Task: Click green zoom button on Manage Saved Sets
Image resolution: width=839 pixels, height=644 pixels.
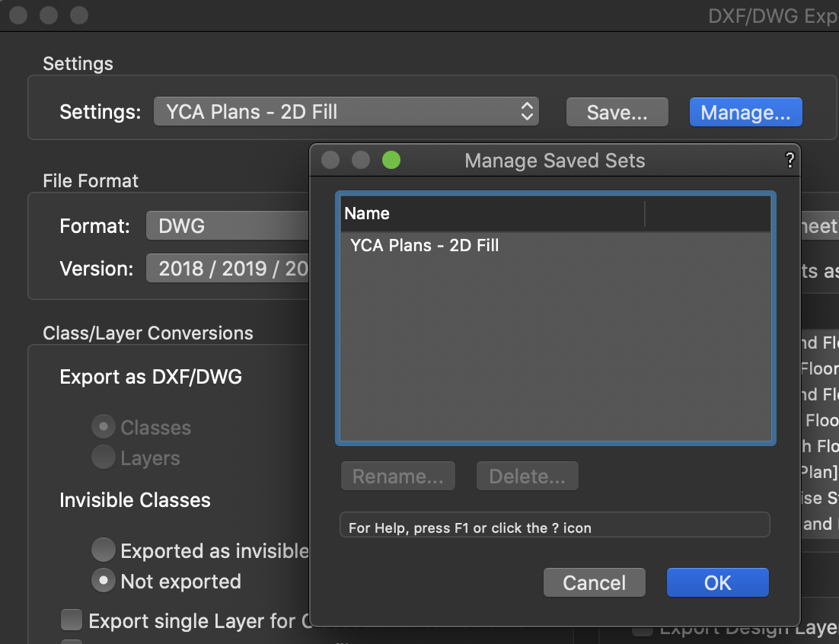Action: (391, 161)
